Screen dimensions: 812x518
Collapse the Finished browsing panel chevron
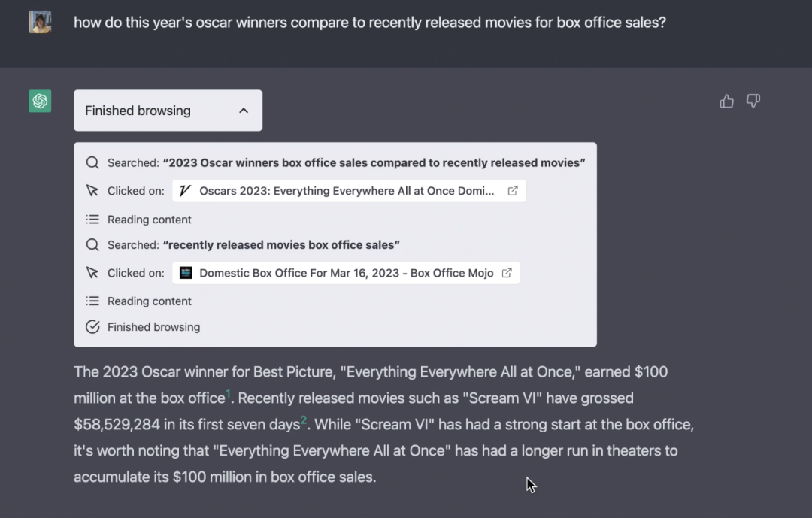(244, 111)
